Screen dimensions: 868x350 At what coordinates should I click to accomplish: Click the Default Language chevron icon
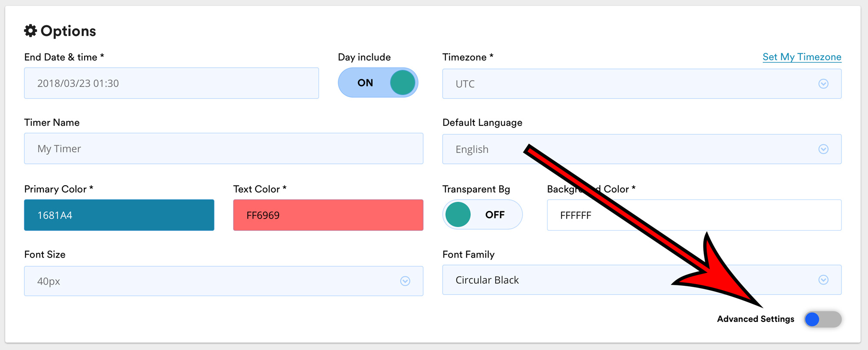click(x=823, y=149)
